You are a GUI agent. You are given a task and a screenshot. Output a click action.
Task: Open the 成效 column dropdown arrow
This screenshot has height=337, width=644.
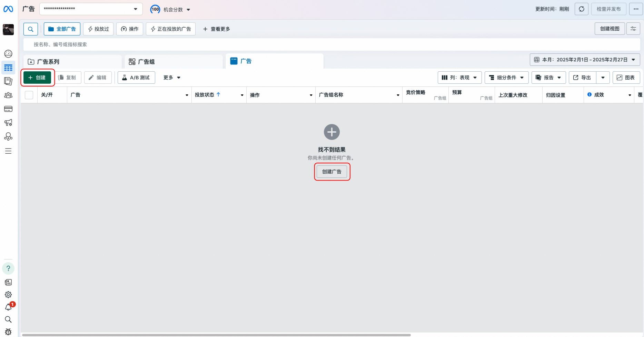pos(630,95)
